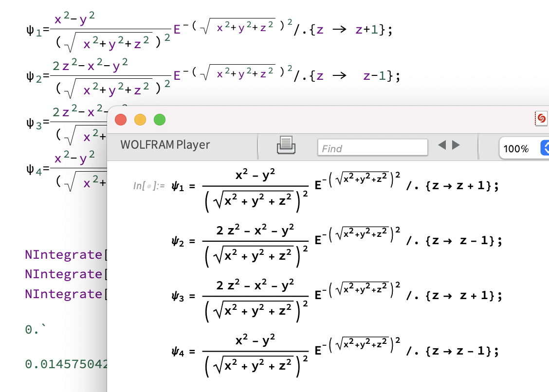549x392 pixels.
Task: Click the first NIntegrate line
Action: coord(63,254)
